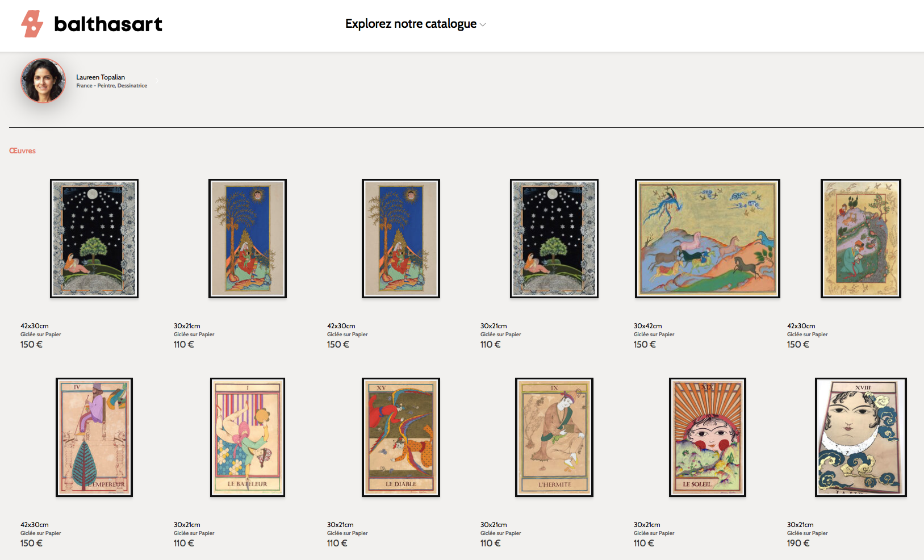This screenshot has width=924, height=560.
Task: Open the XVIII moon-face tarot artwork
Action: click(861, 437)
